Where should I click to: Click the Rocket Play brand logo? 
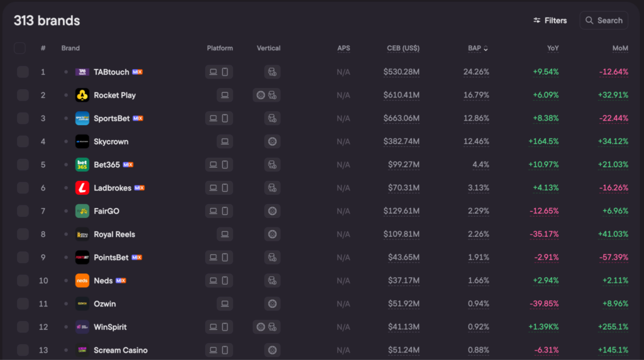click(x=82, y=95)
